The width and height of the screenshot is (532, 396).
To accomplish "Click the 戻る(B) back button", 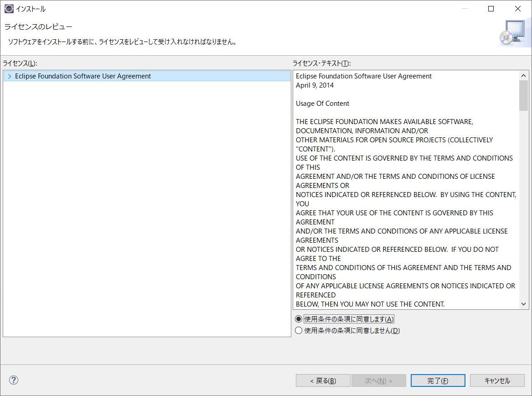I will 323,381.
